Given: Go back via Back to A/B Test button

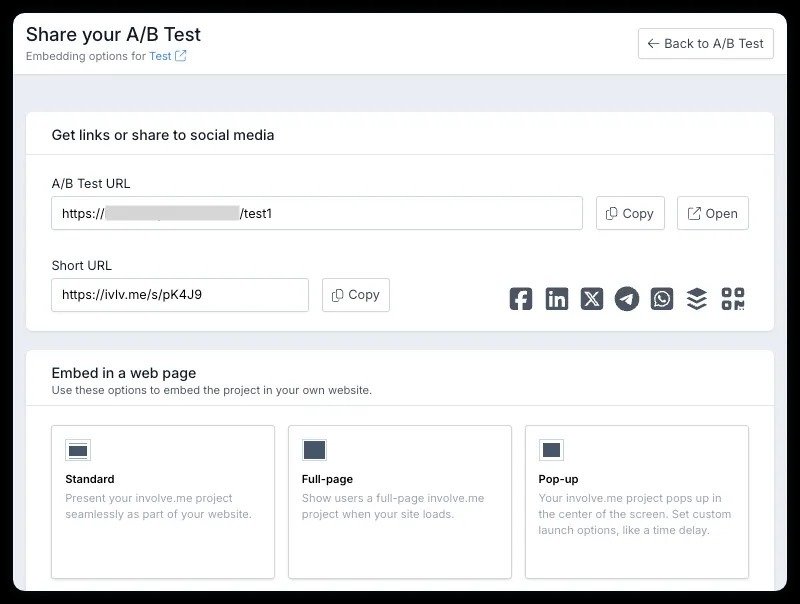Looking at the screenshot, I should 706,43.
